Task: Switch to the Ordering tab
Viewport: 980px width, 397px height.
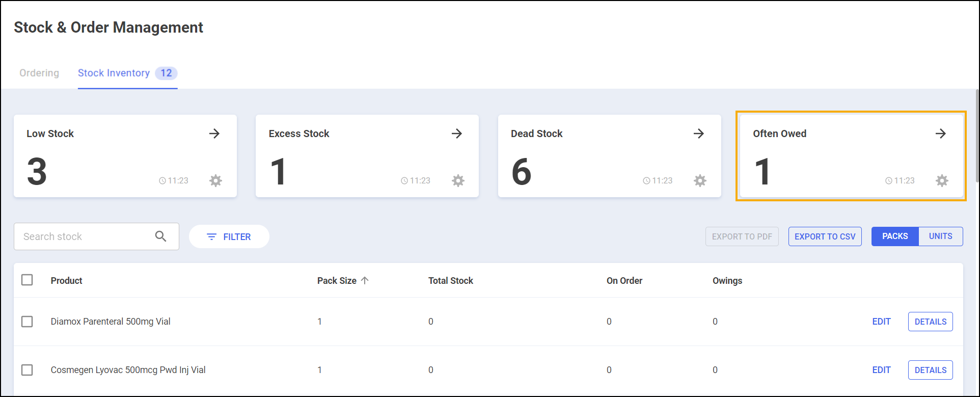Action: pyautogui.click(x=39, y=73)
